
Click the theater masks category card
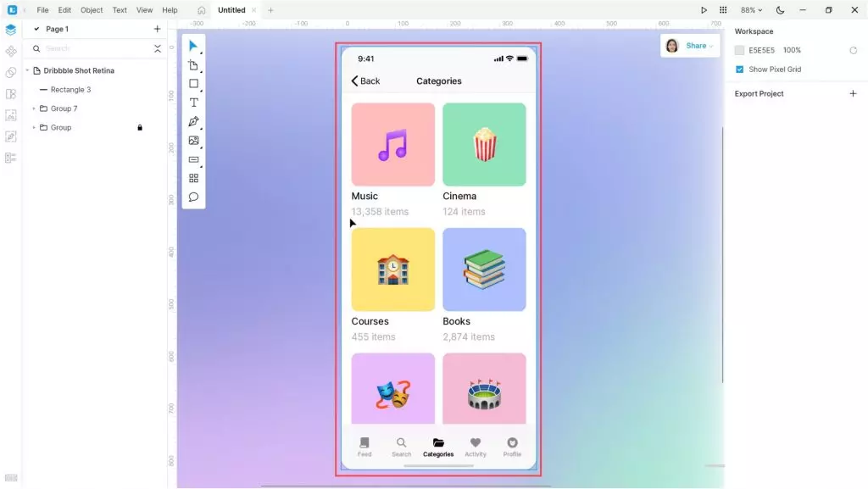point(393,389)
